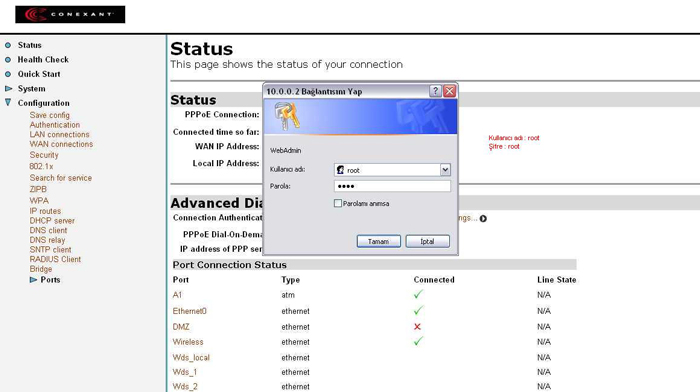Open the Ethernet0 port link

click(x=190, y=311)
